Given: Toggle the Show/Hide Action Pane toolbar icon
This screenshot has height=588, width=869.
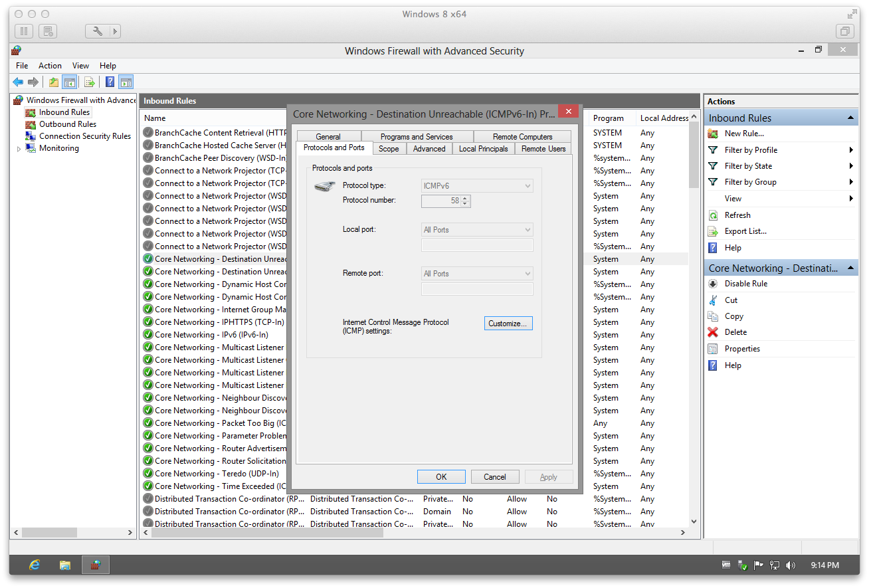Looking at the screenshot, I should click(x=126, y=82).
